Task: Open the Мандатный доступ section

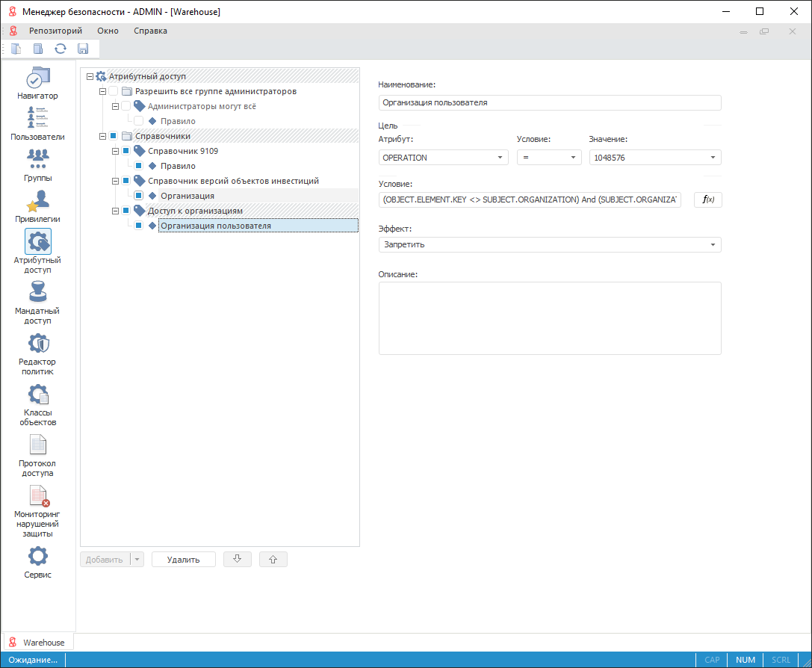Action: (x=37, y=303)
